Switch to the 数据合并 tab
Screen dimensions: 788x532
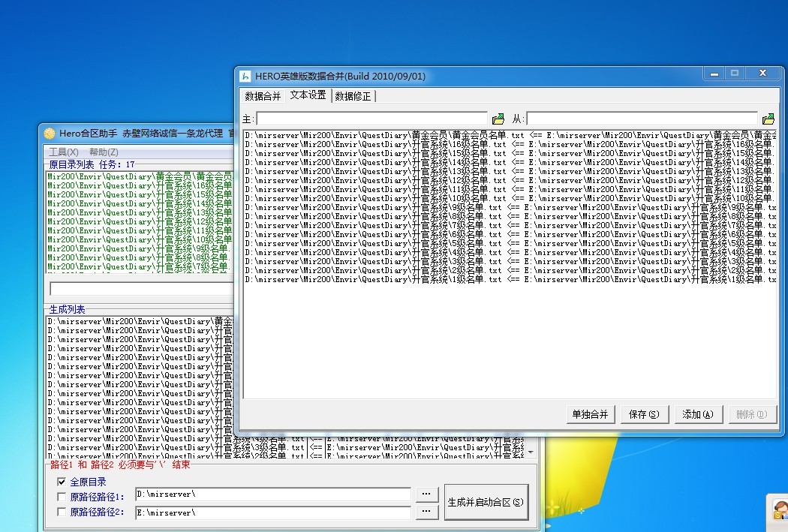pyautogui.click(x=263, y=96)
